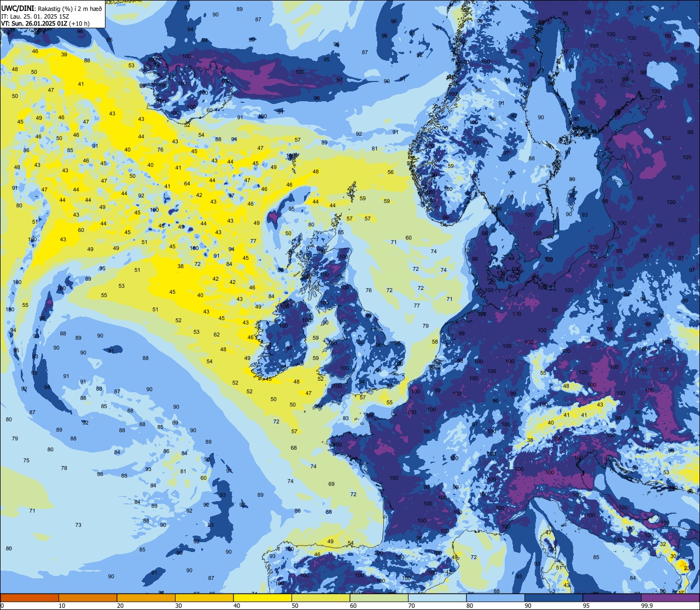Click the 20–30 legend color swatch
Viewport: 700px width, 610px height.
(146, 597)
